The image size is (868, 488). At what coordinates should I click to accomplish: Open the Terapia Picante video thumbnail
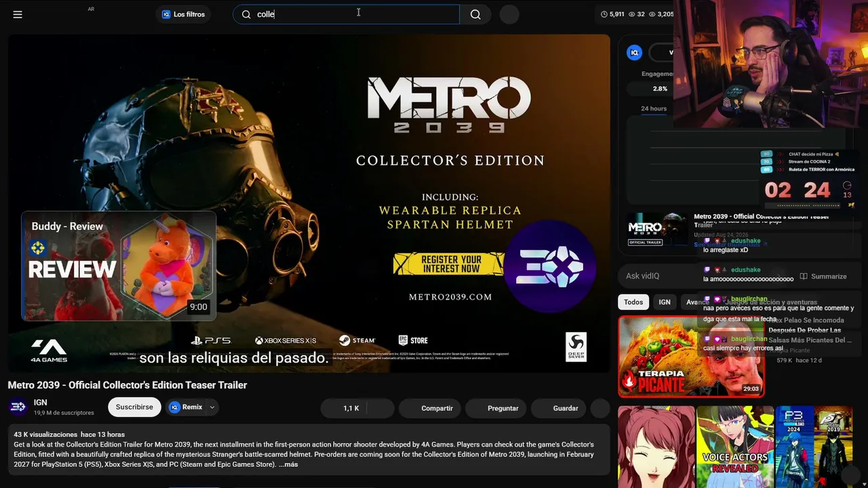point(691,357)
